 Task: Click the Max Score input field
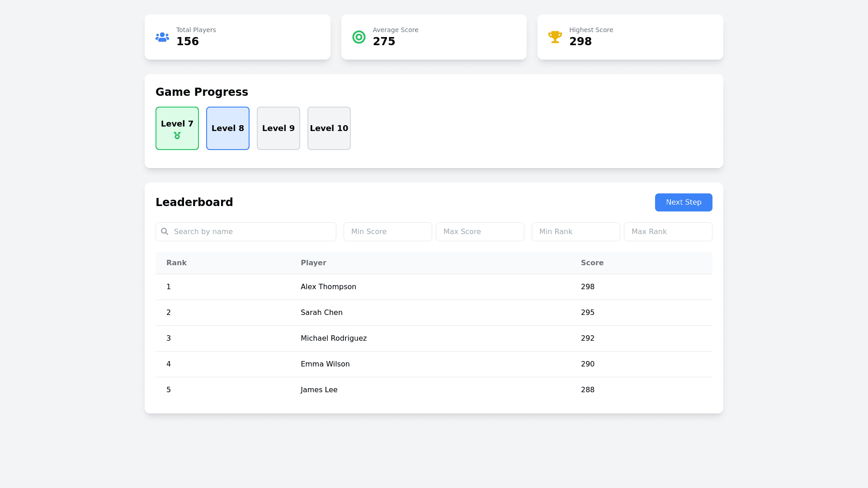click(480, 231)
